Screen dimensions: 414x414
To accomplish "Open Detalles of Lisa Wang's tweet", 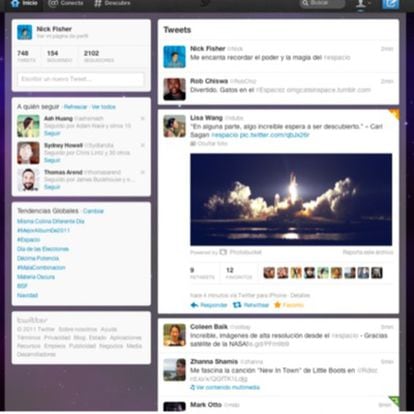I will click(x=300, y=295).
